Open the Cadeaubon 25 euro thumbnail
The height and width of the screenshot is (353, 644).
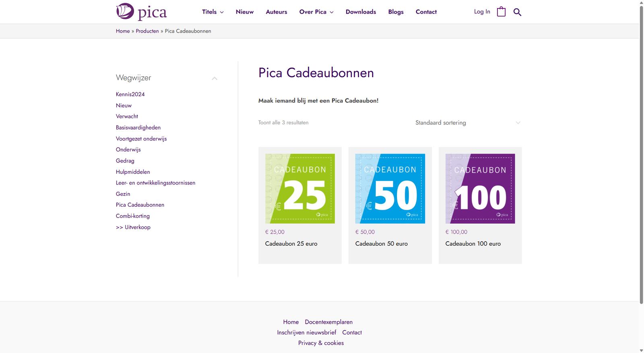(300, 189)
